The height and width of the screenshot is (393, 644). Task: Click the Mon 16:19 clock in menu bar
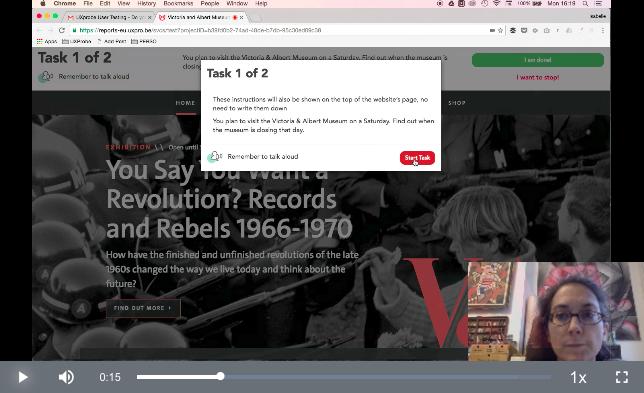click(x=561, y=4)
